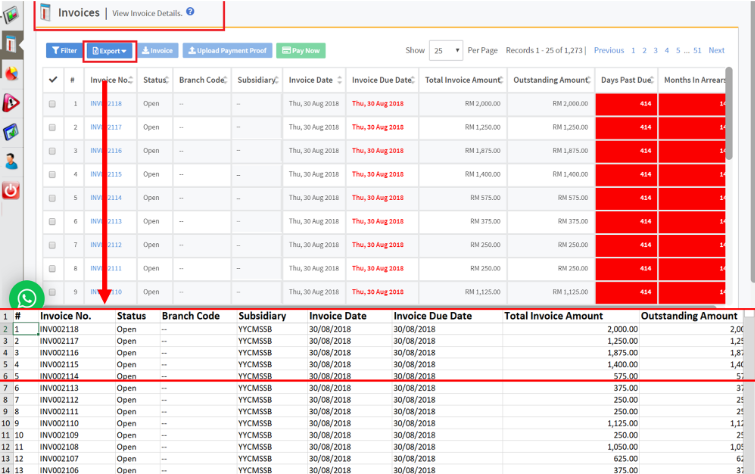The height and width of the screenshot is (474, 755).
Task: Go to Next page link
Action: tap(716, 50)
